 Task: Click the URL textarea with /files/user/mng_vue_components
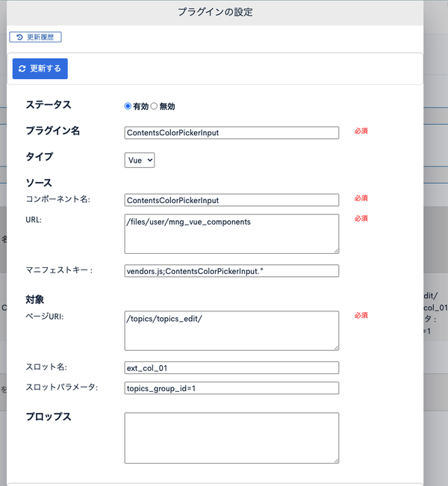click(231, 234)
